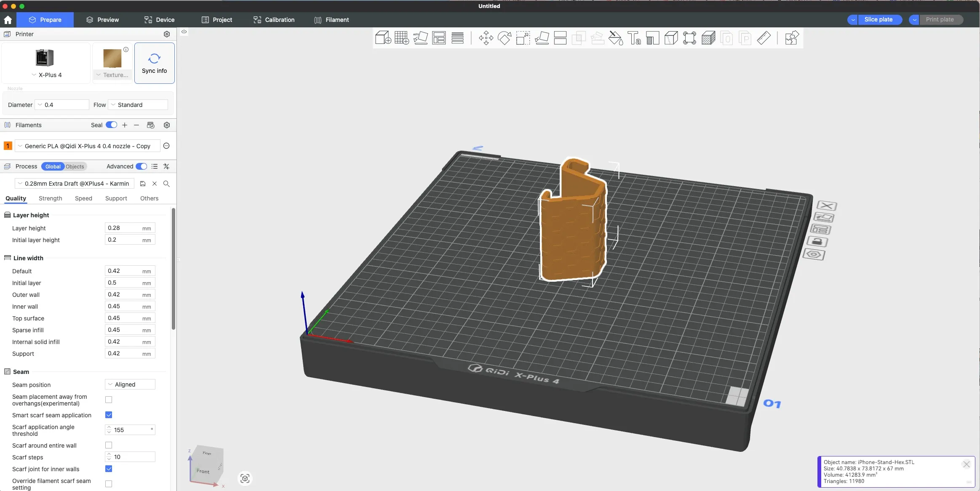Toggle the filament Seal switch
The width and height of the screenshot is (980, 491).
point(111,125)
